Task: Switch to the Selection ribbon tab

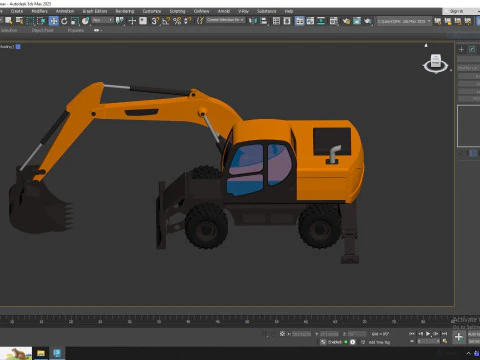Action: pos(9,30)
